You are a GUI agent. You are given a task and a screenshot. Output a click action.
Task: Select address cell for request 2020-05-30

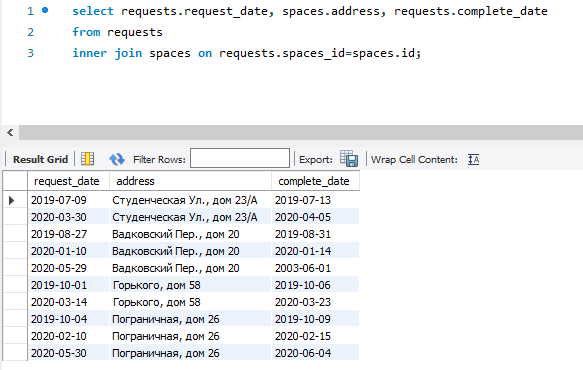click(x=190, y=353)
